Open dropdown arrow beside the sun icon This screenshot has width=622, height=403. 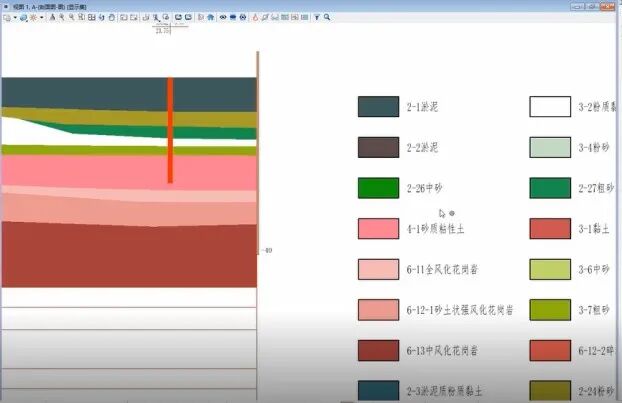coord(42,18)
